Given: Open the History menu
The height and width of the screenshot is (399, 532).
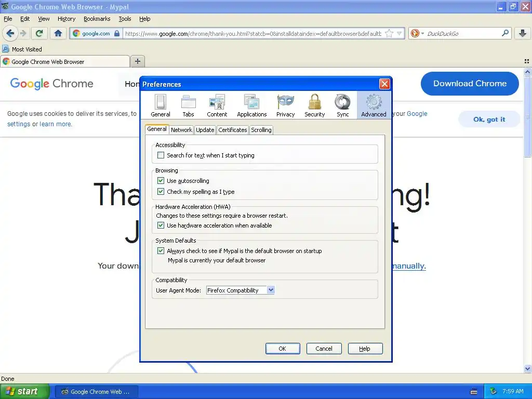Looking at the screenshot, I should point(66,19).
